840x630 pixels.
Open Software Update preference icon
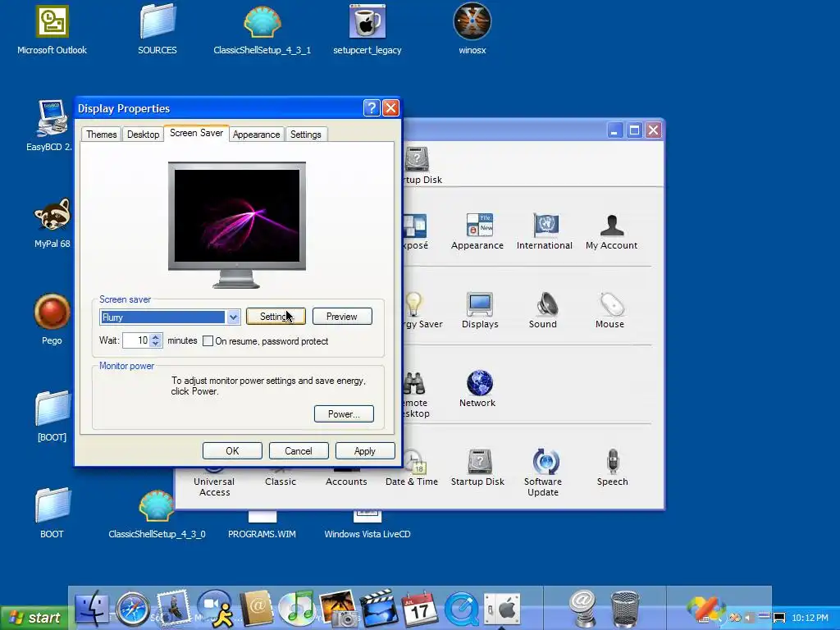tap(543, 472)
